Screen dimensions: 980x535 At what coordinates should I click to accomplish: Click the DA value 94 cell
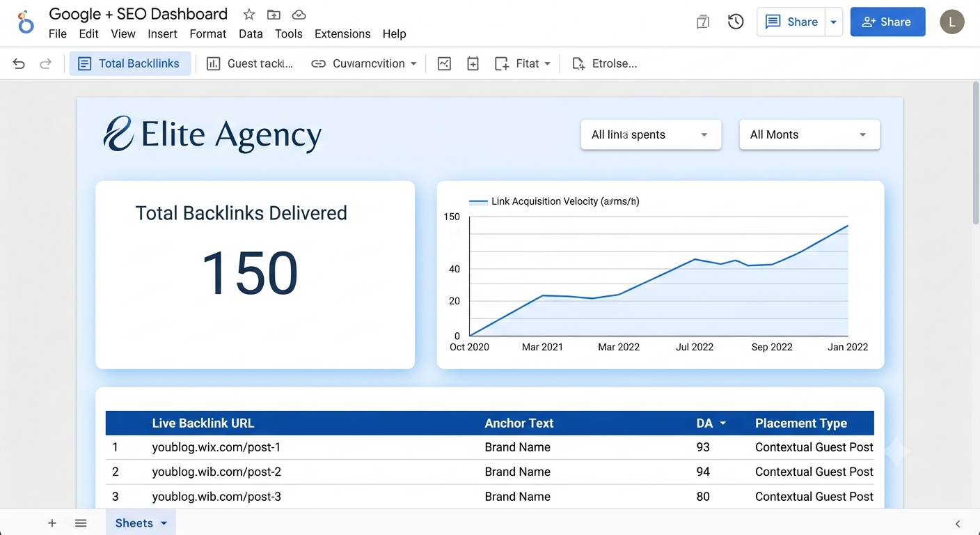[x=703, y=472]
